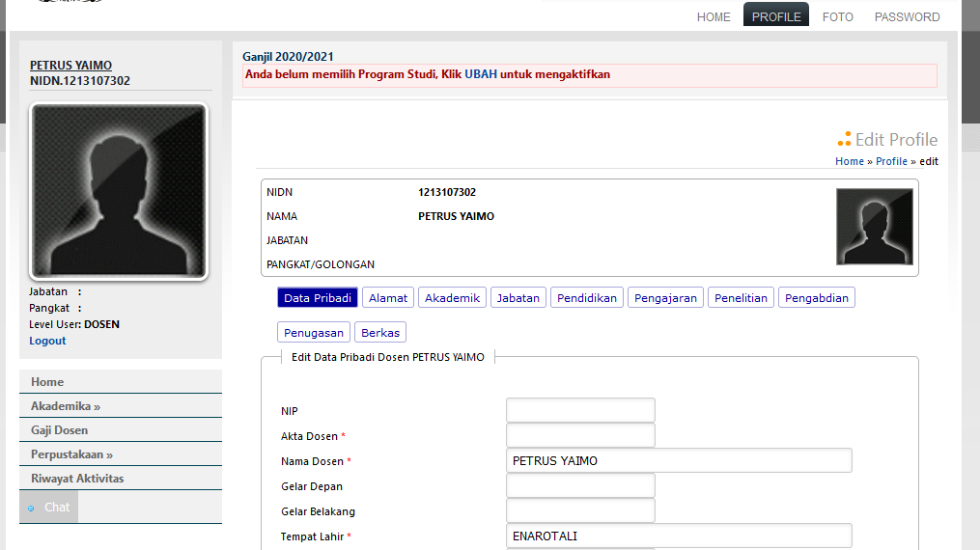
Task: Open the Berkas tab
Action: (x=380, y=333)
